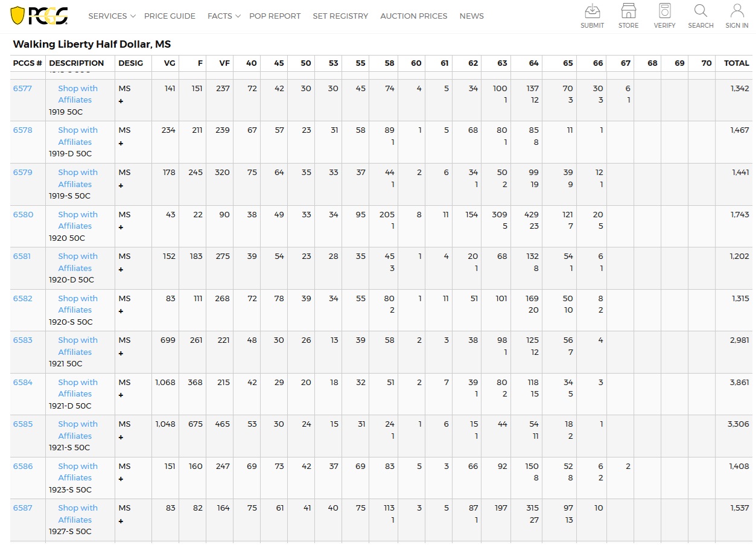Click the Sign In person icon

click(x=737, y=11)
